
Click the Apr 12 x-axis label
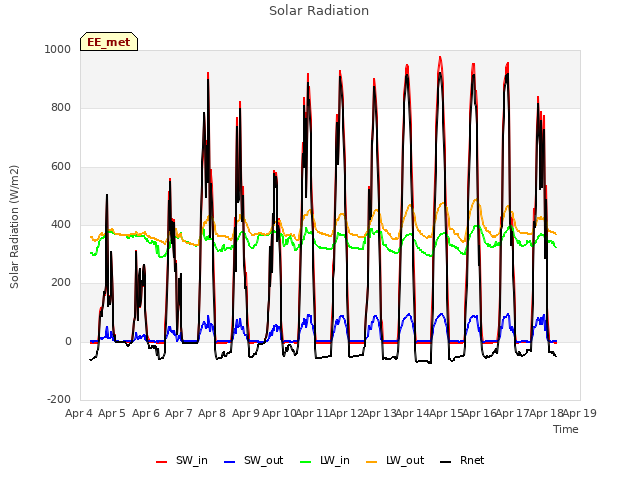(x=346, y=413)
